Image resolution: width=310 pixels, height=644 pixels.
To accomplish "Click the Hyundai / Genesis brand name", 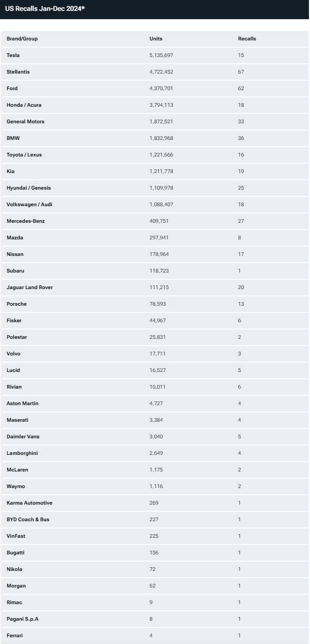I will (x=29, y=188).
